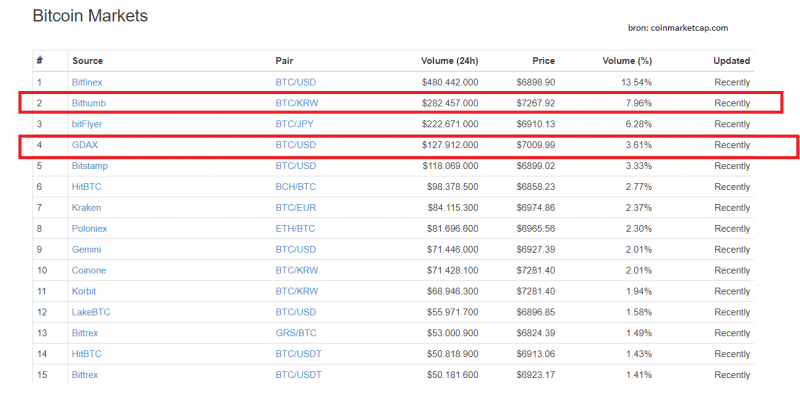Select the $118.069.000 volume cell
800x394 pixels.
[x=450, y=166]
